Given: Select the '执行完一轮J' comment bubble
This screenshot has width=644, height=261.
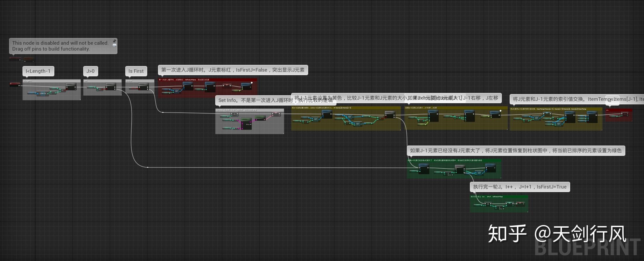Looking at the screenshot, I should [x=520, y=187].
